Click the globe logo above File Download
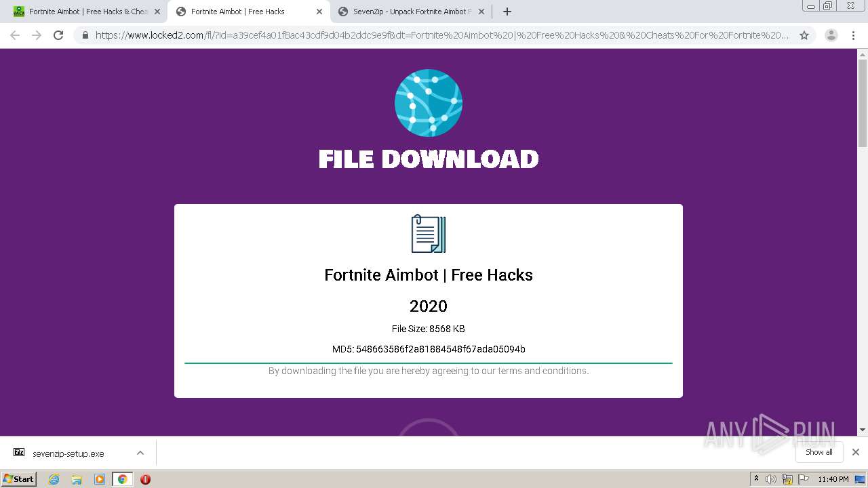Screen dimensions: 868x488 click(x=429, y=103)
